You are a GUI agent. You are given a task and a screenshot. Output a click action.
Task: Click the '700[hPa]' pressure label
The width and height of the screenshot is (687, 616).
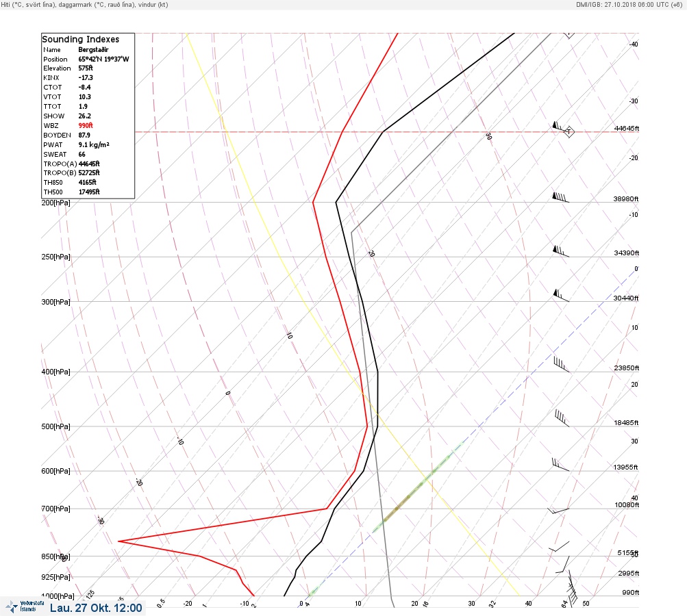[55, 509]
